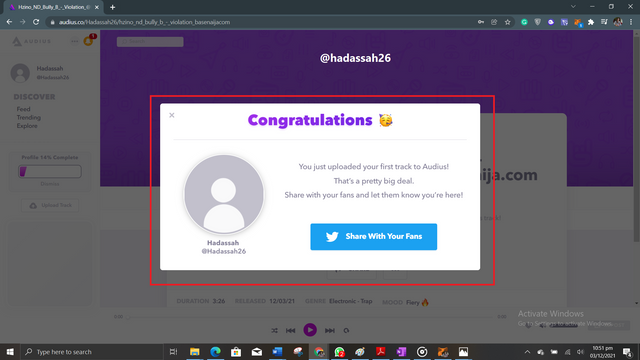Launch Microsoft Edge from taskbar
640x360 pixels.
pos(216,351)
